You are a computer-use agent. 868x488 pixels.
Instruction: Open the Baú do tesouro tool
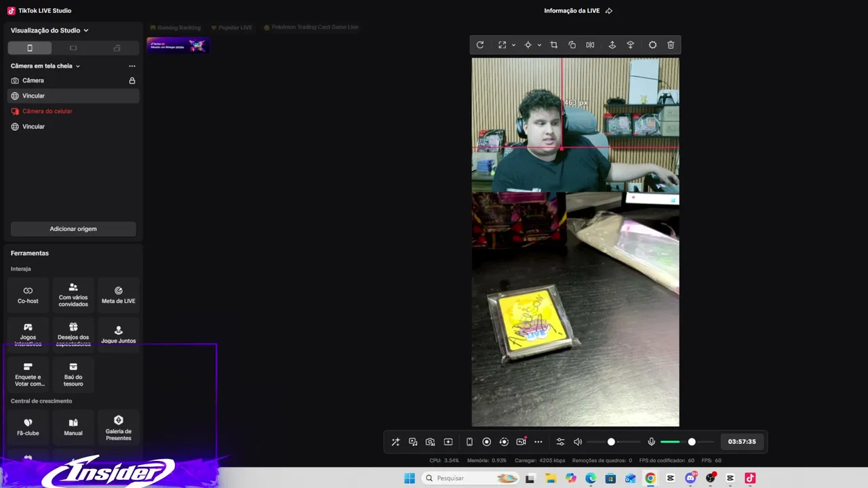click(x=73, y=375)
